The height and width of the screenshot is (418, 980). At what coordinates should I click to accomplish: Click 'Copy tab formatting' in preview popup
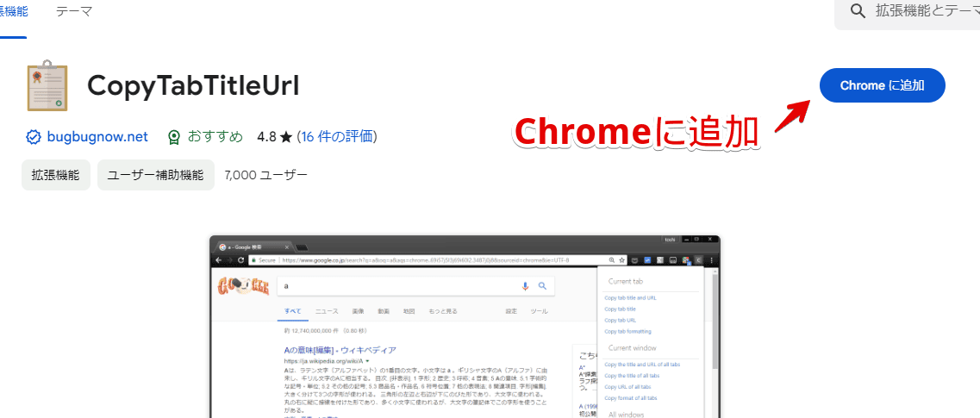(627, 331)
